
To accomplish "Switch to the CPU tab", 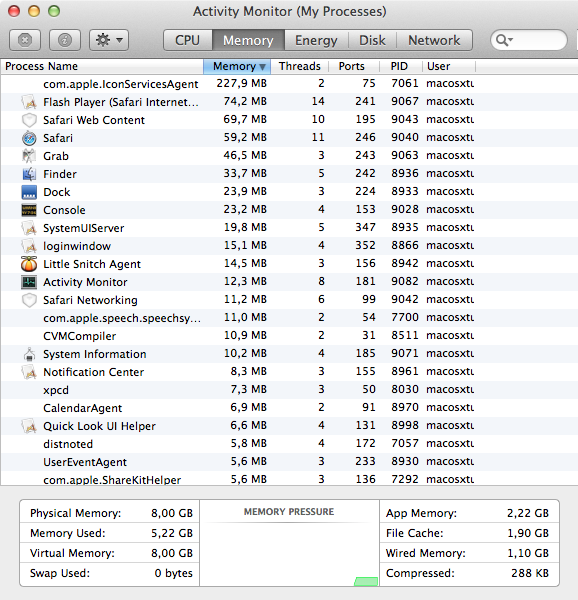I will click(187, 40).
